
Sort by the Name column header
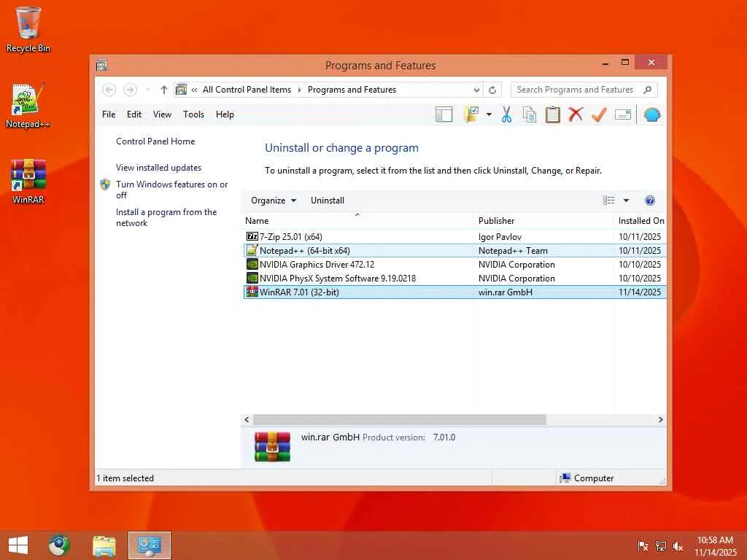click(358, 221)
